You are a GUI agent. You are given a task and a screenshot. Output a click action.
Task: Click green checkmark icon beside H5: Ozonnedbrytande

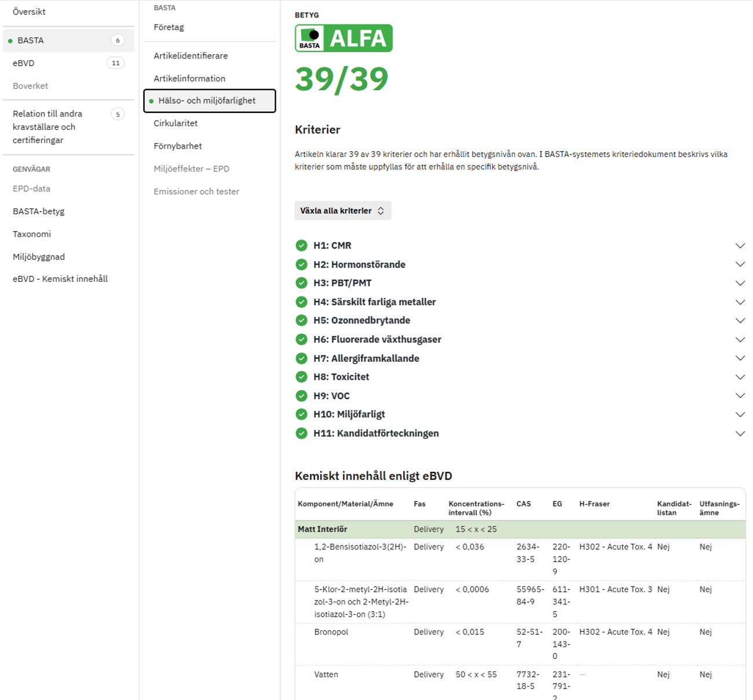pyautogui.click(x=301, y=320)
